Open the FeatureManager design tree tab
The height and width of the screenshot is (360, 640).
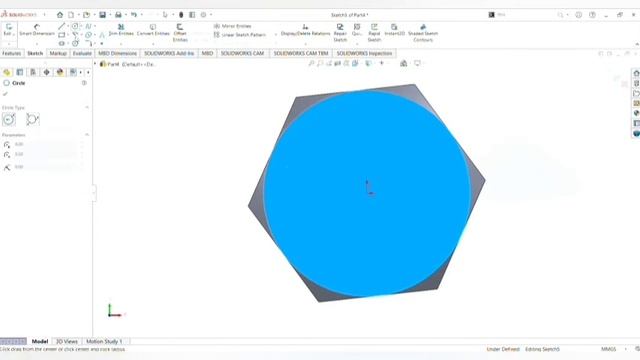[7, 72]
